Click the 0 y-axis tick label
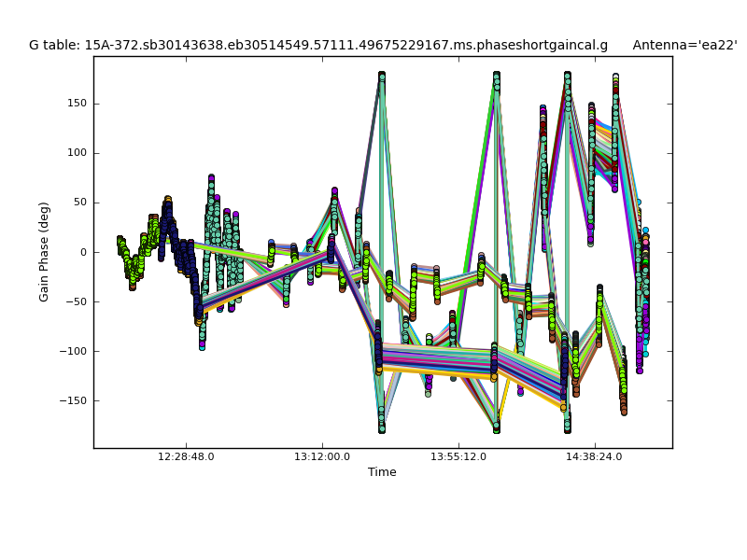 point(82,252)
